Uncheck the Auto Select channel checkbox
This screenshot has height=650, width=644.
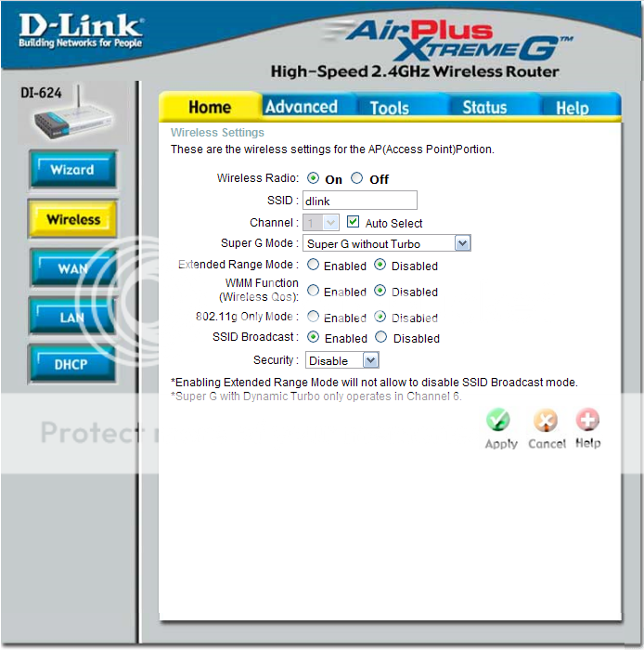[x=353, y=223]
